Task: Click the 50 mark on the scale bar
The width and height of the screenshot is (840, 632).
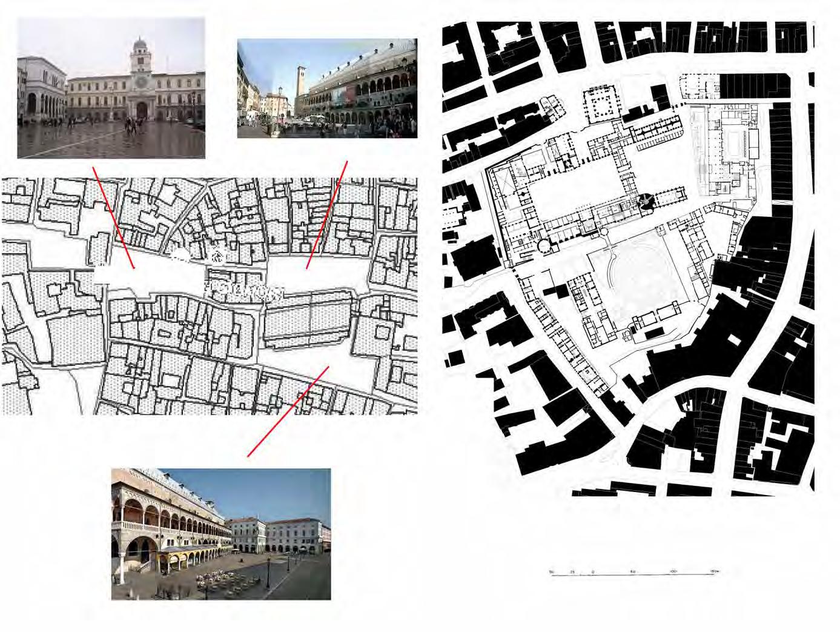Action: [x=633, y=571]
